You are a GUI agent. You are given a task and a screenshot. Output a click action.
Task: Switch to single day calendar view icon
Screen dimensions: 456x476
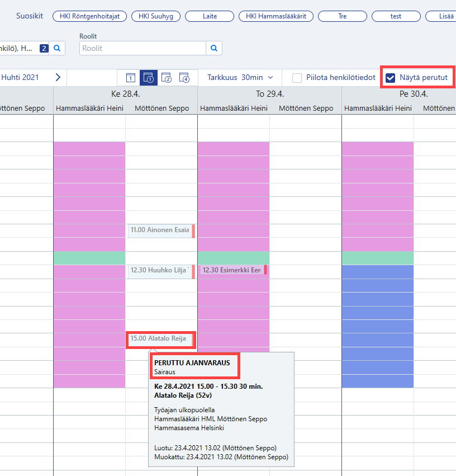point(130,78)
